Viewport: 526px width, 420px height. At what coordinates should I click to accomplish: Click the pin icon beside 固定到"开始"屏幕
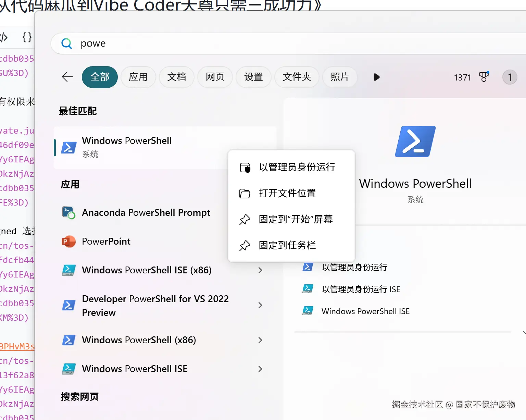[245, 220]
